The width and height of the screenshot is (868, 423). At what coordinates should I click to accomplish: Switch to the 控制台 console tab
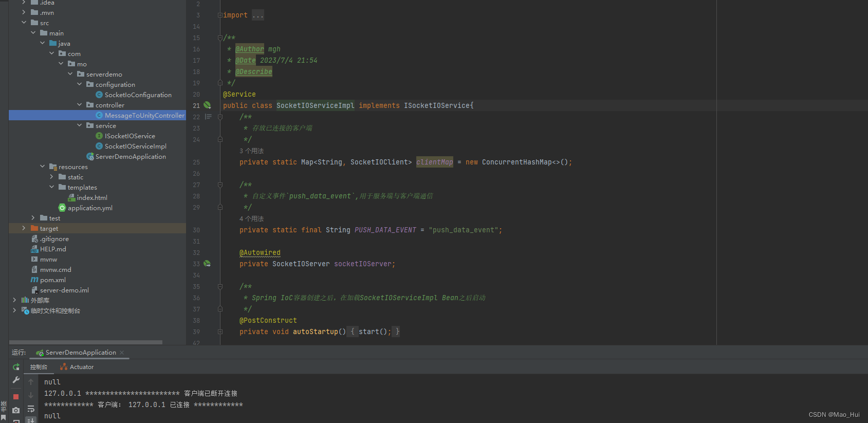[39, 367]
